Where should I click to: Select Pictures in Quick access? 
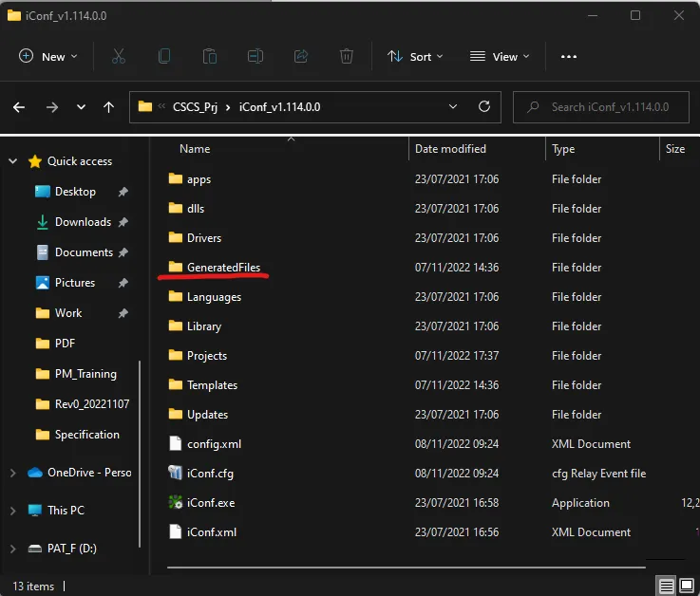point(75,283)
